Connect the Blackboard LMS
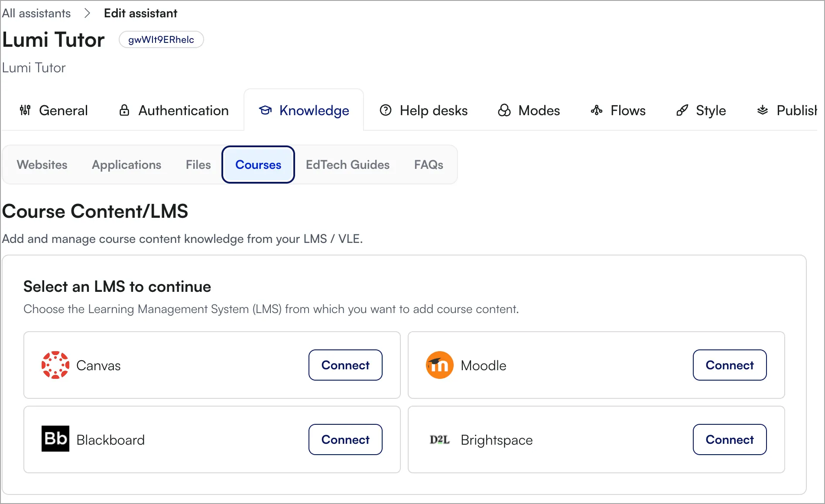Image resolution: width=825 pixels, height=504 pixels. [x=345, y=439]
